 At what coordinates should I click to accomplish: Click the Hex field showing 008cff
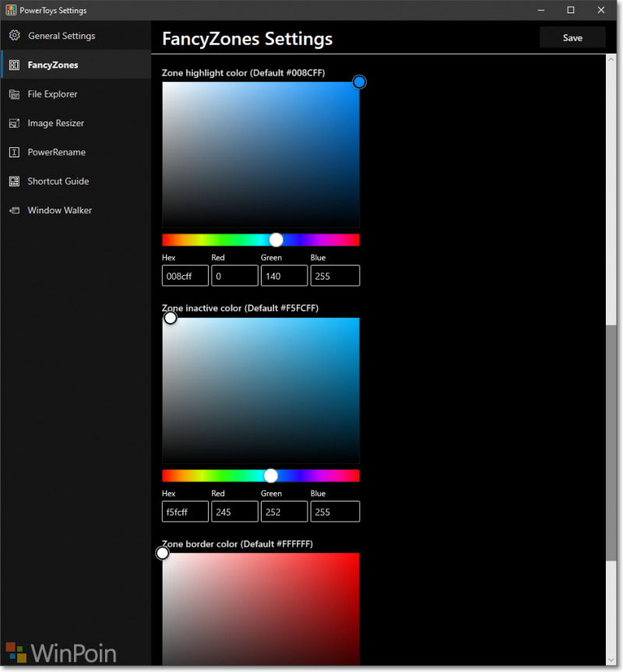click(185, 276)
